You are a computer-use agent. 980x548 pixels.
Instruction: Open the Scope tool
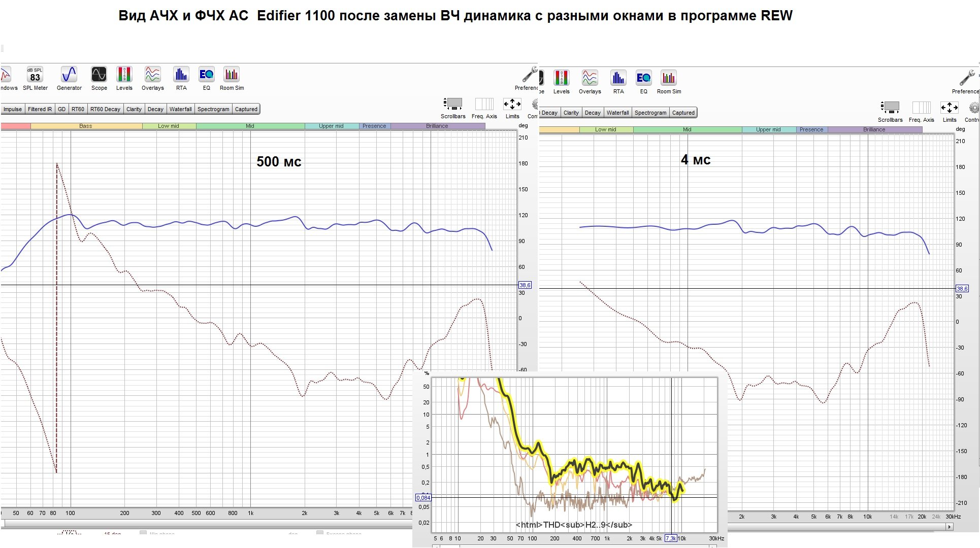pos(99,79)
